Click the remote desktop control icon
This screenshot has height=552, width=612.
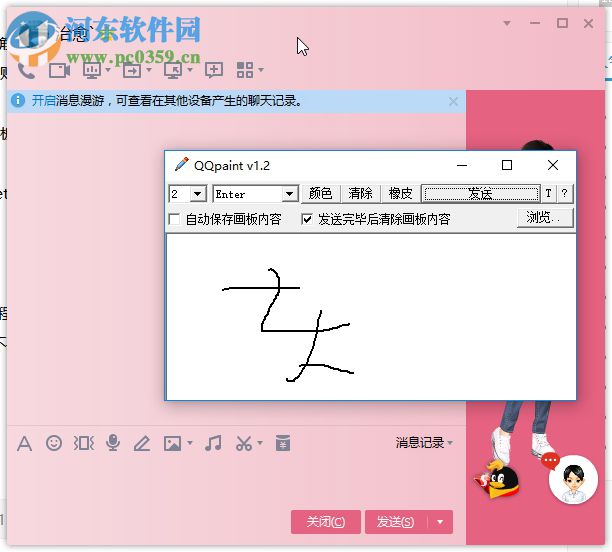point(173,70)
